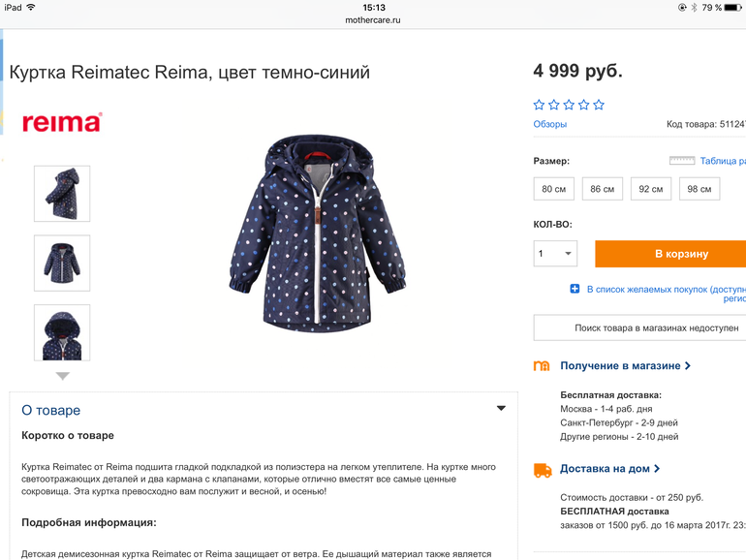
Task: Show more thumbnails with down arrow
Action: (63, 376)
